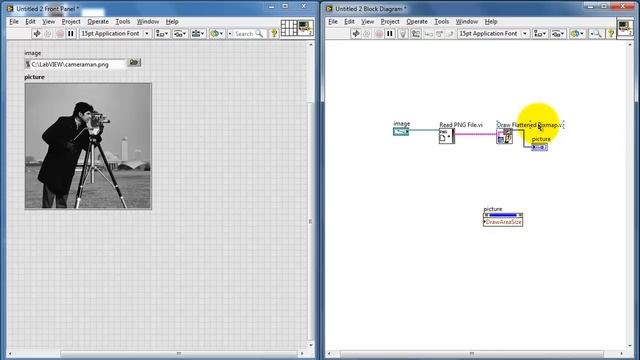This screenshot has height=360, width=640.
Task: Toggle Highlight Execution light bulb
Action: pyautogui.click(x=403, y=33)
